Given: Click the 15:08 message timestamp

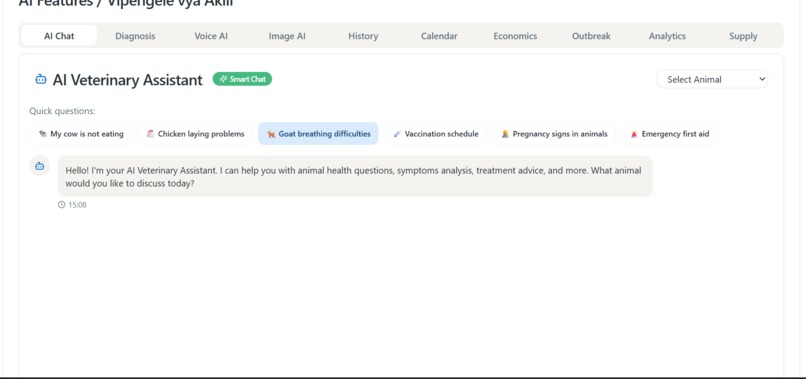Looking at the screenshot, I should [77, 205].
